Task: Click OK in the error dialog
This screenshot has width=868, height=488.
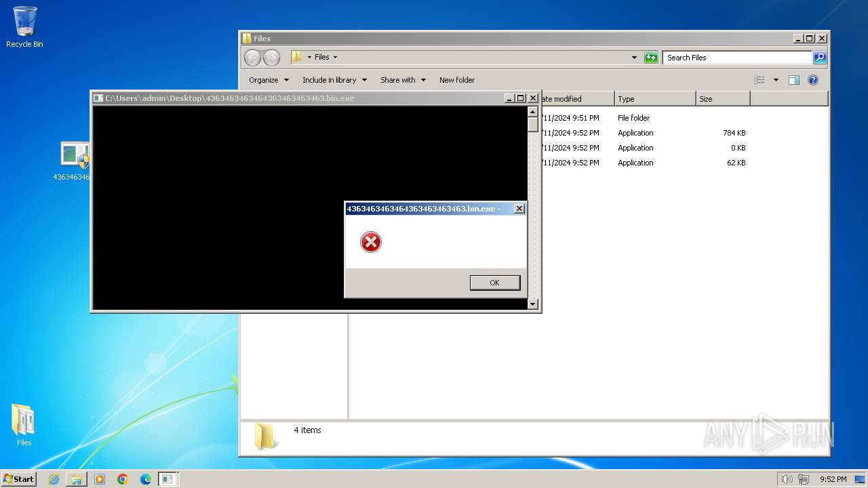Action: [x=495, y=283]
